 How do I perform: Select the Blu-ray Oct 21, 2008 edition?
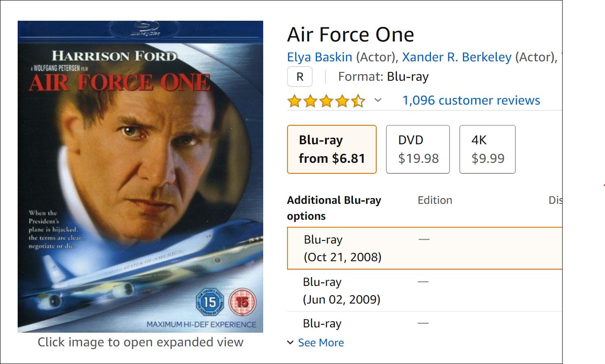tap(342, 248)
